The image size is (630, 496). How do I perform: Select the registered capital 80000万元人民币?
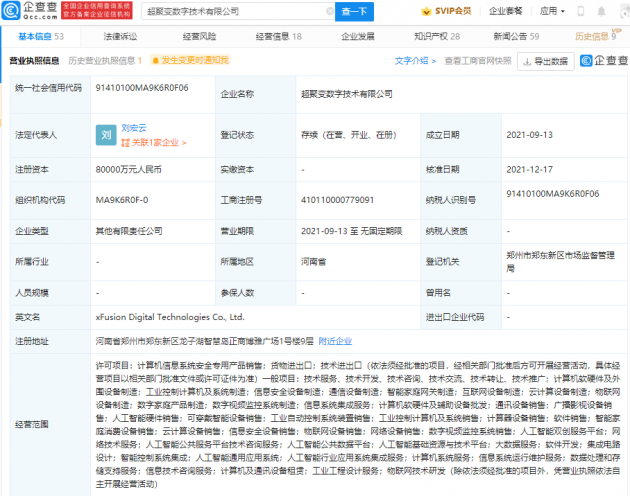pyautogui.click(x=129, y=170)
